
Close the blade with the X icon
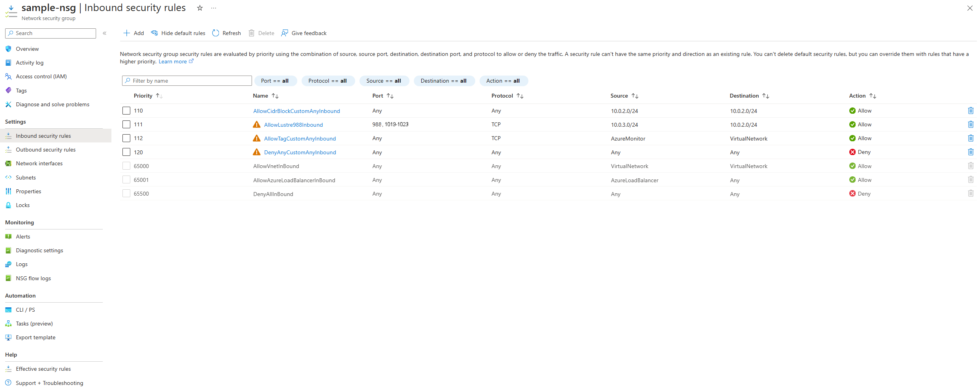tap(970, 8)
